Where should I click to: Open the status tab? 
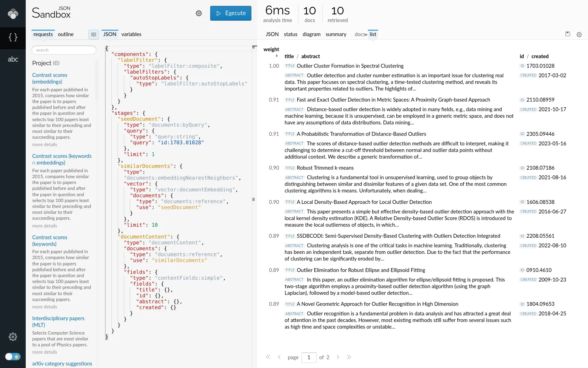(x=290, y=34)
